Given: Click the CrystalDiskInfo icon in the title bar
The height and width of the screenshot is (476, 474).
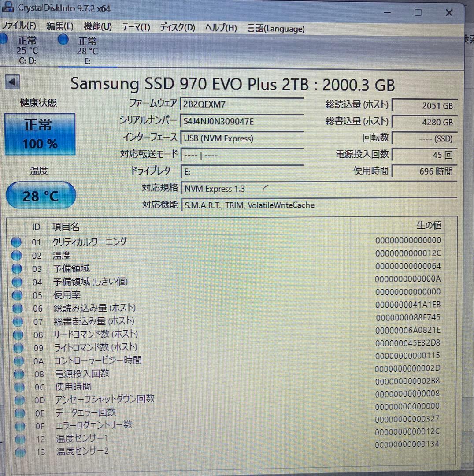Looking at the screenshot, I should click(8, 7).
